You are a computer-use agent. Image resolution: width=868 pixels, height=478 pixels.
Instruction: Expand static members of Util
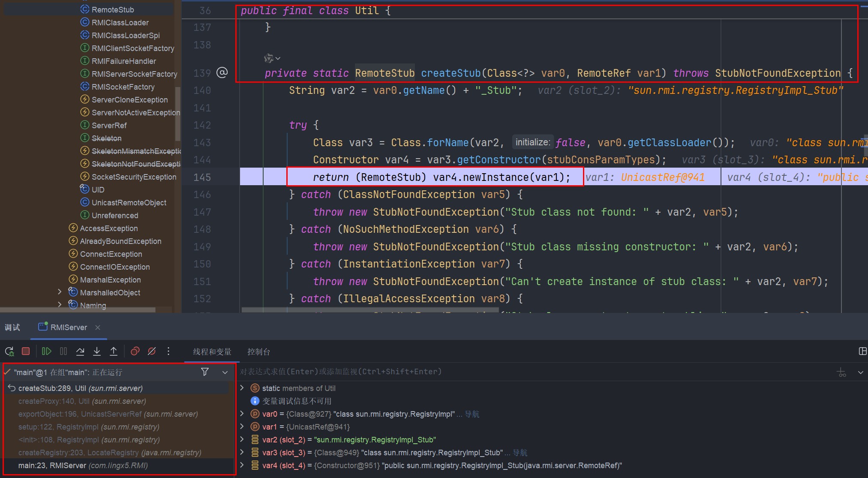[x=242, y=388]
